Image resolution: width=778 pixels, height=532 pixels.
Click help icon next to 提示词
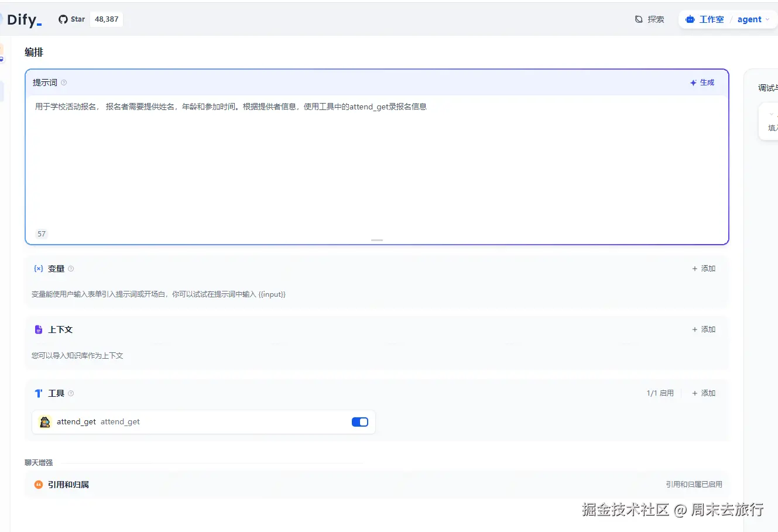(64, 83)
